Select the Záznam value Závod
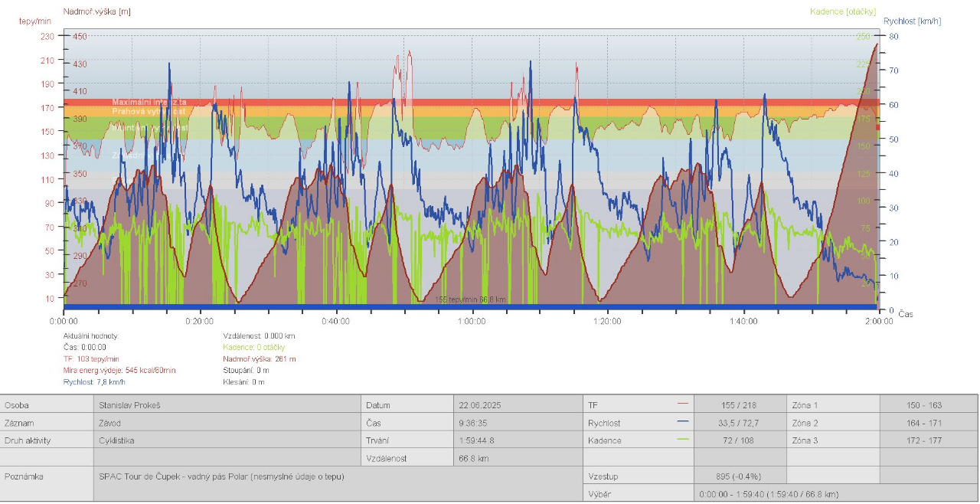The width and height of the screenshot is (980, 504). (110, 423)
